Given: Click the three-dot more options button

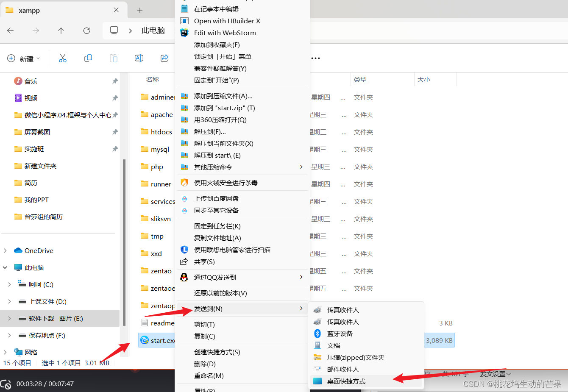Looking at the screenshot, I should coord(316,58).
